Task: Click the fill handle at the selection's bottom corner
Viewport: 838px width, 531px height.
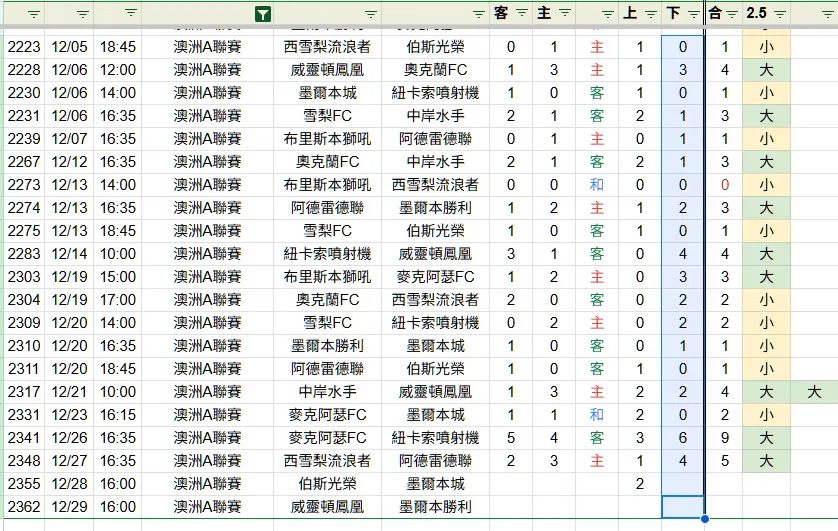Action: [x=705, y=519]
